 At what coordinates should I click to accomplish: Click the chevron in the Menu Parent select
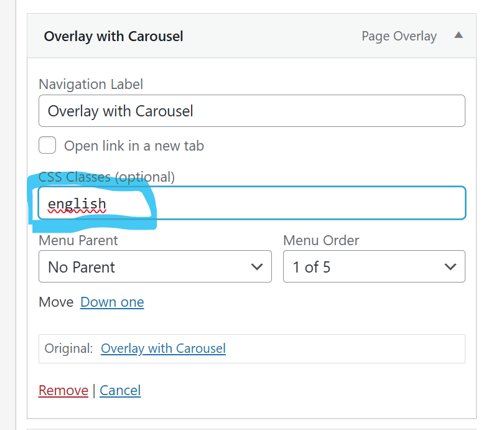[x=256, y=267]
